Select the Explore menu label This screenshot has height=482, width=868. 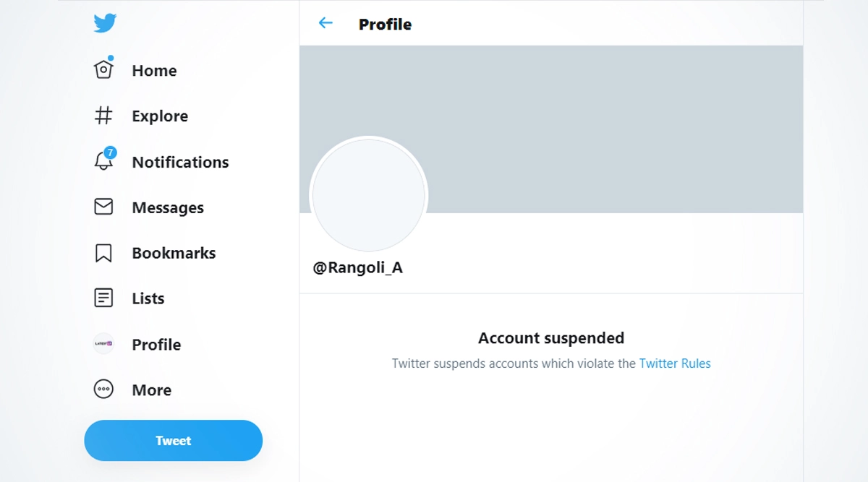160,116
